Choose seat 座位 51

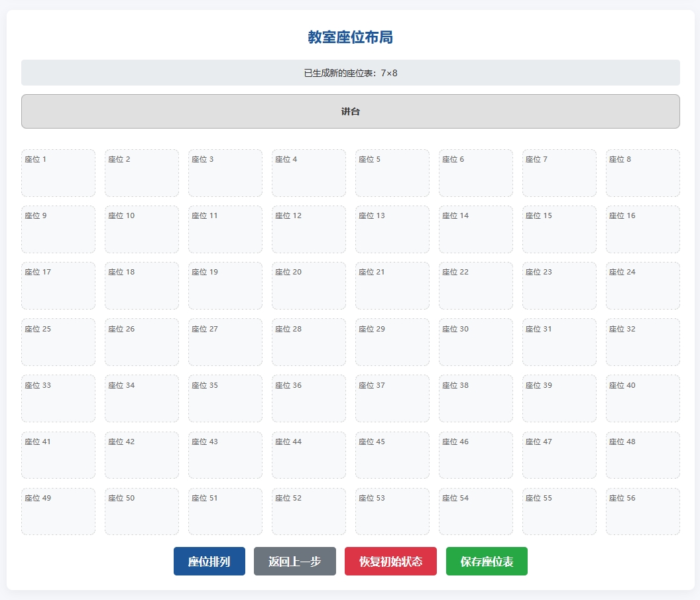tap(225, 512)
